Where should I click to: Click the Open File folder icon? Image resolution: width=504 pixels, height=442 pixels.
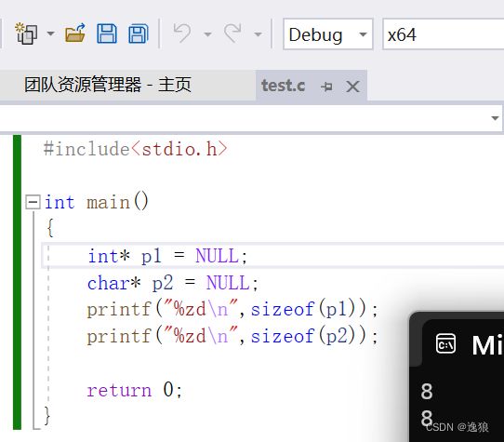point(75,33)
